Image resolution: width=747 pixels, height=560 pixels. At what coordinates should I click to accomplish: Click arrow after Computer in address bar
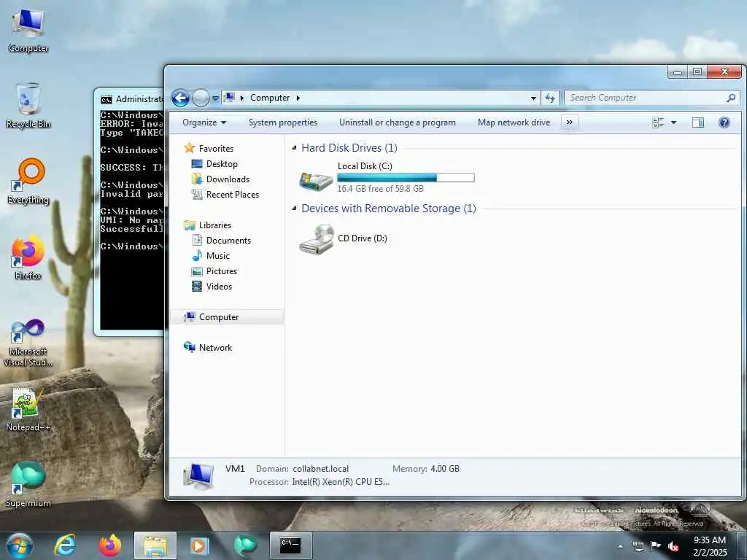[298, 98]
